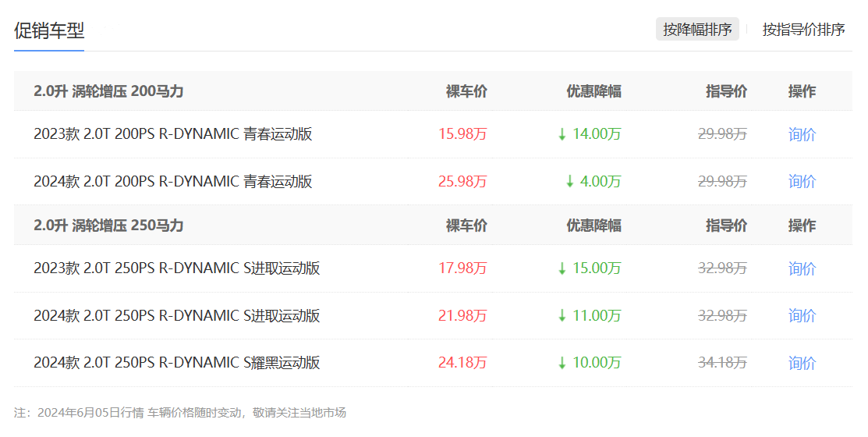Click the green 15.00万 discount amount

[x=597, y=268]
